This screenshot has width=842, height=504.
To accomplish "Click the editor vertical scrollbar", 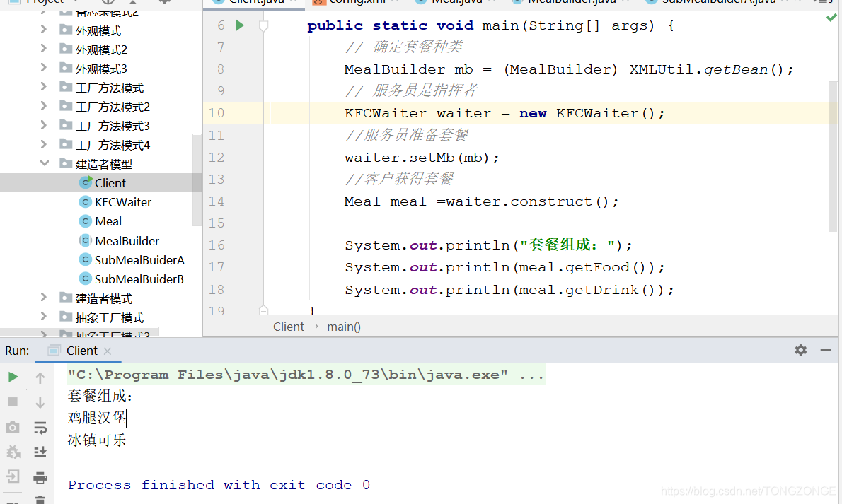I will tap(833, 157).
